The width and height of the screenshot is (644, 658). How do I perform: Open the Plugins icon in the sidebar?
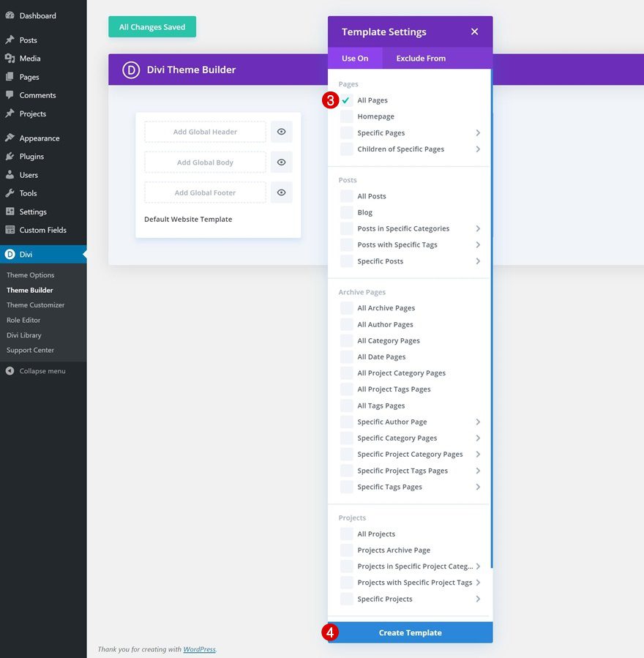pyautogui.click(x=10, y=156)
